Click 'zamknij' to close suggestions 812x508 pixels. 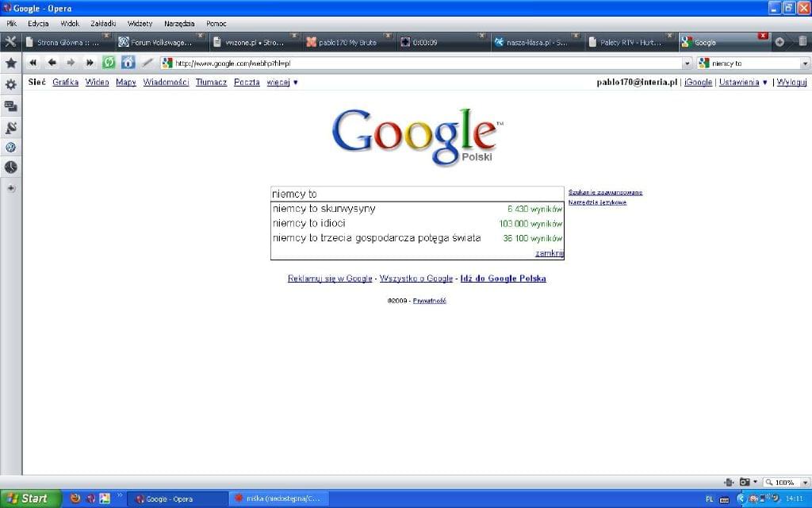click(x=550, y=253)
